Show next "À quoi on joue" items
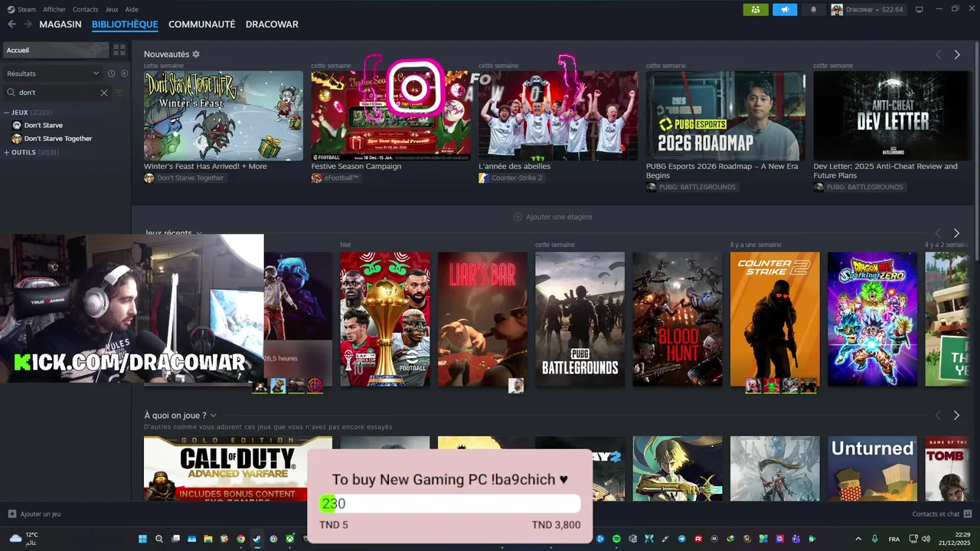Viewport: 980px width, 551px height. point(957,416)
